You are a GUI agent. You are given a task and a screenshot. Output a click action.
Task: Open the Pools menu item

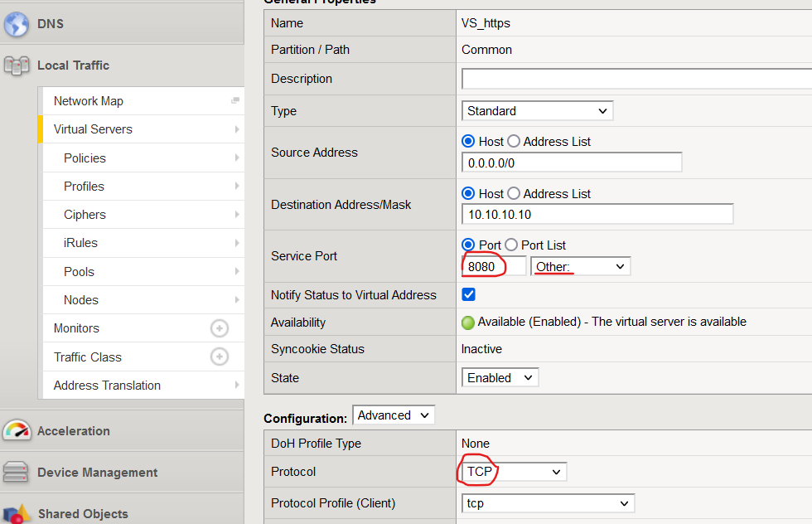pyautogui.click(x=79, y=272)
